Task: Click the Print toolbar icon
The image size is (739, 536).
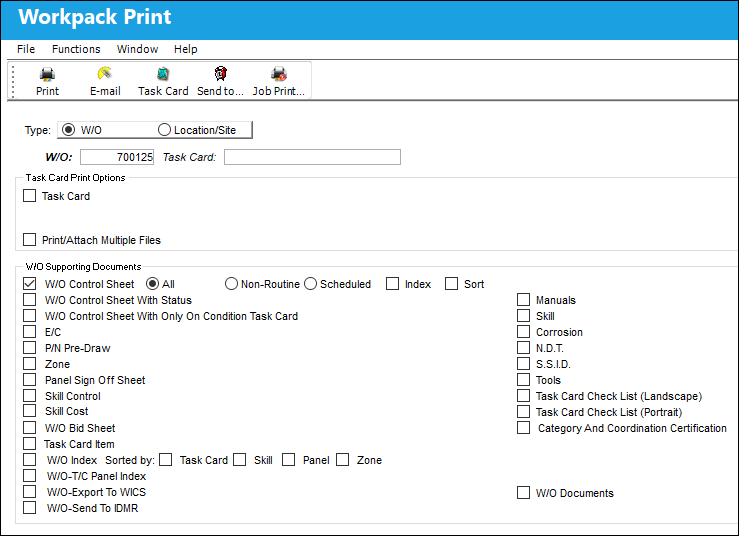Action: pyautogui.click(x=47, y=81)
